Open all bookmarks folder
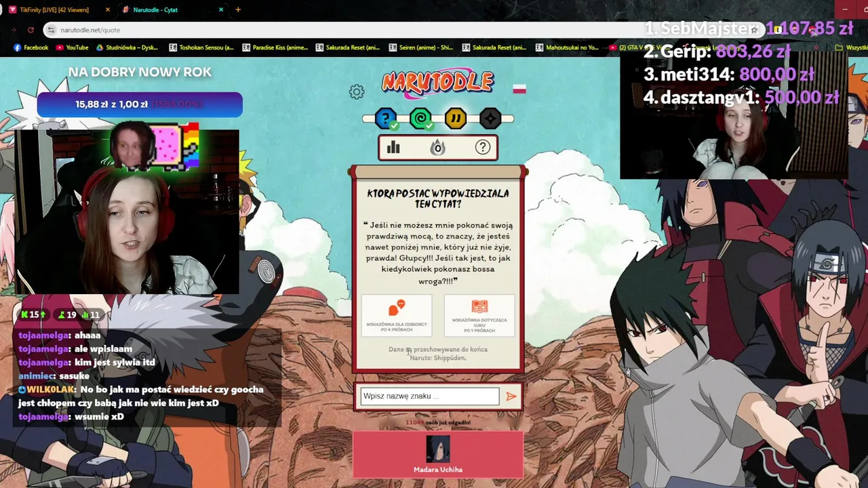The height and width of the screenshot is (488, 868). click(851, 47)
